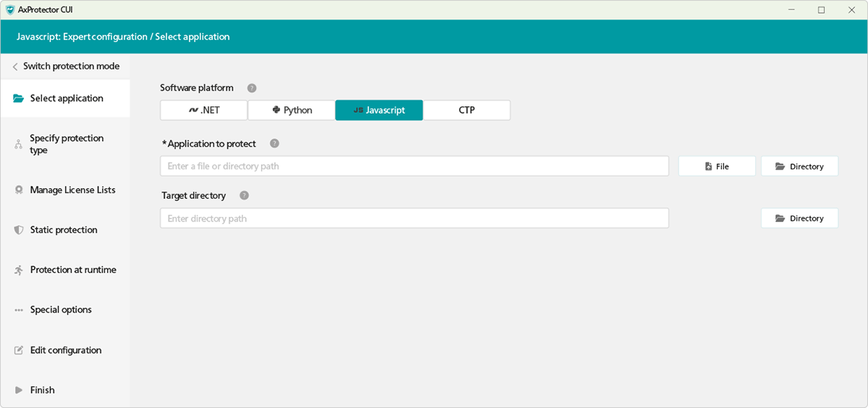Screen dimensions: 868x408
Task: Choose the Python platform option
Action: (292, 110)
